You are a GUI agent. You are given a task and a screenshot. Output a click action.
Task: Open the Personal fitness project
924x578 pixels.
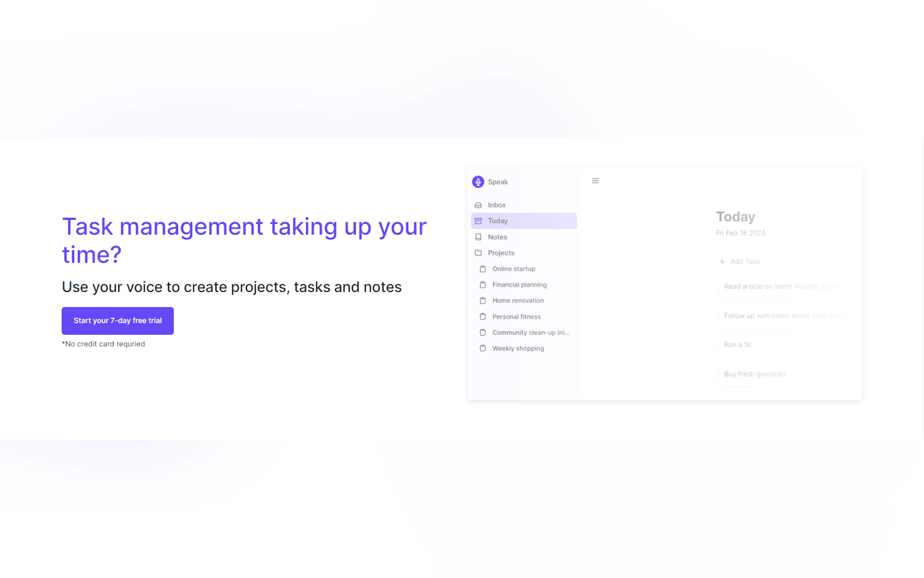click(x=516, y=317)
